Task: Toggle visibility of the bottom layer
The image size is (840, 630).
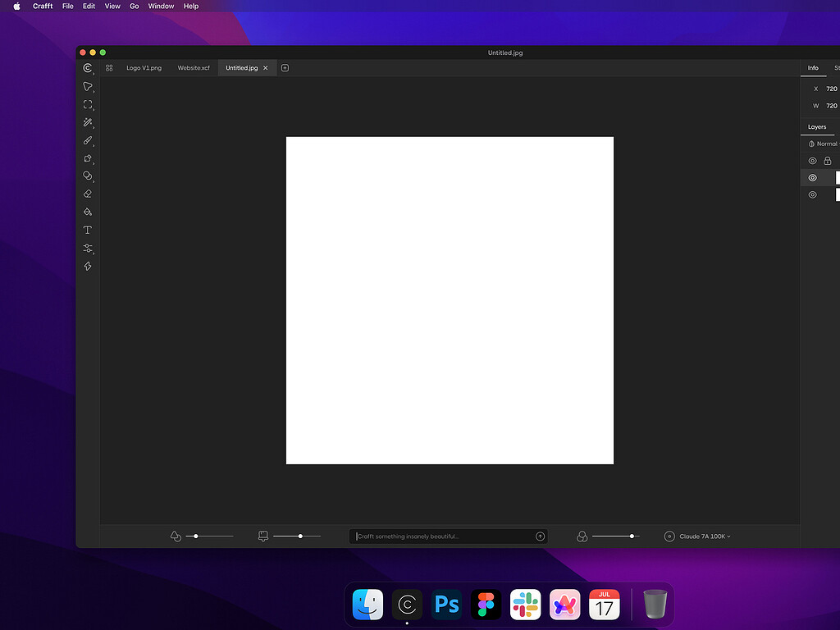Action: pos(812,194)
